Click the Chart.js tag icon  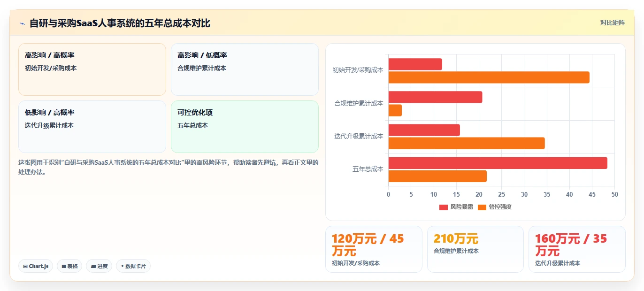(x=25, y=266)
